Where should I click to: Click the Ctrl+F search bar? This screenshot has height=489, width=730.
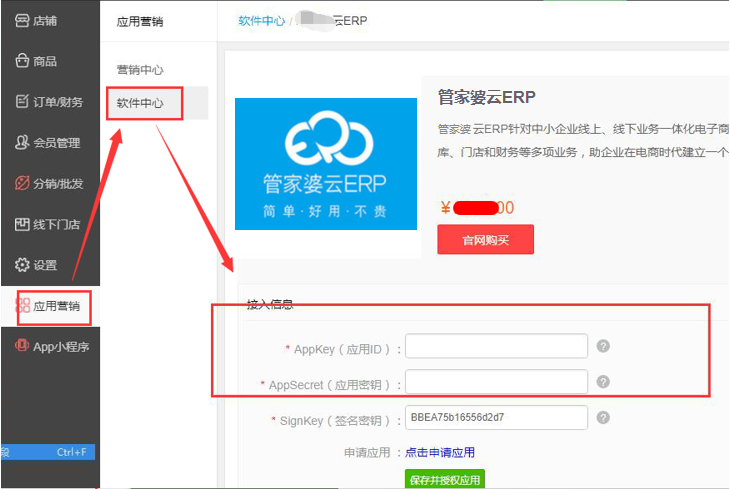pos(48,452)
